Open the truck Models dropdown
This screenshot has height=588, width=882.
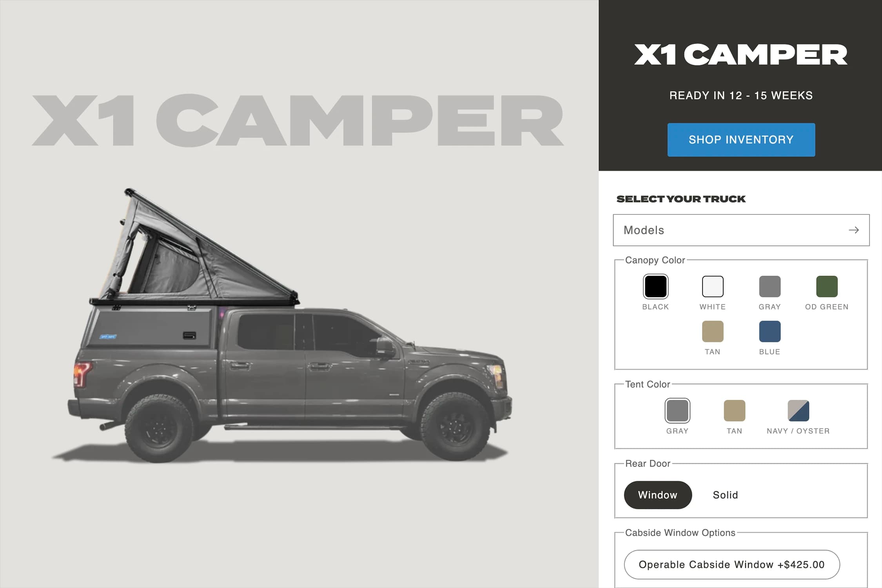click(740, 230)
